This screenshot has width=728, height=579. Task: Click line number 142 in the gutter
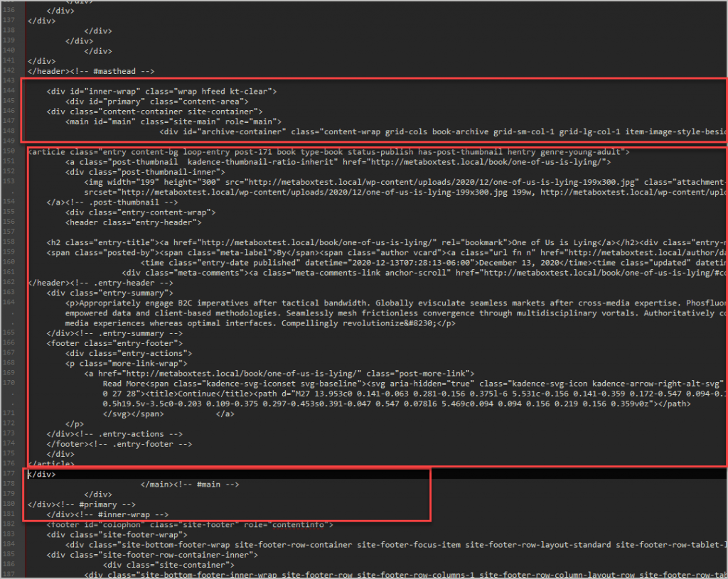pos(9,70)
